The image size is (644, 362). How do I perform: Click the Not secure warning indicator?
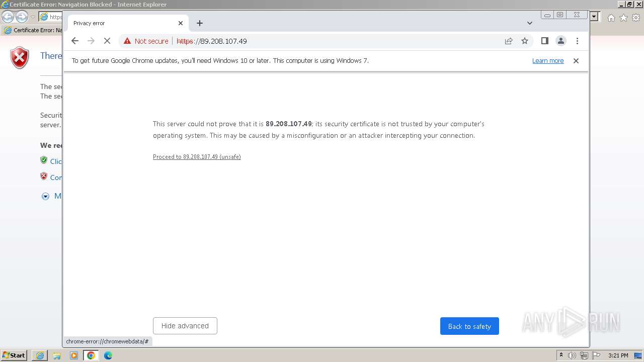click(146, 41)
